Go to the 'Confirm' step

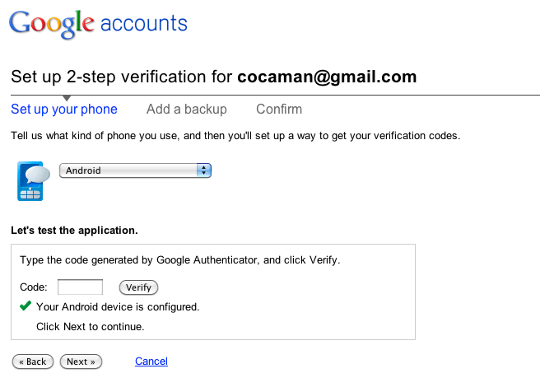click(x=278, y=110)
